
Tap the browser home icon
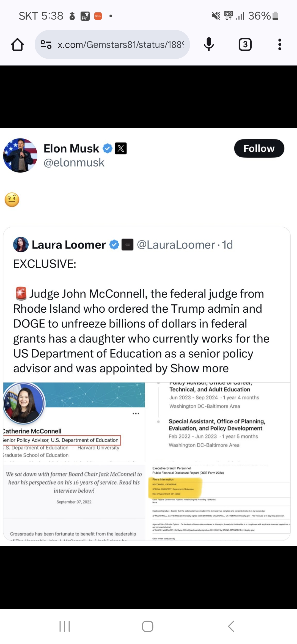click(x=17, y=45)
